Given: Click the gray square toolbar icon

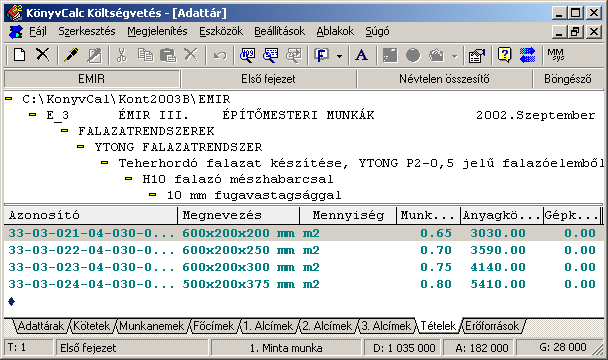Looking at the screenshot, I should coord(390,55).
